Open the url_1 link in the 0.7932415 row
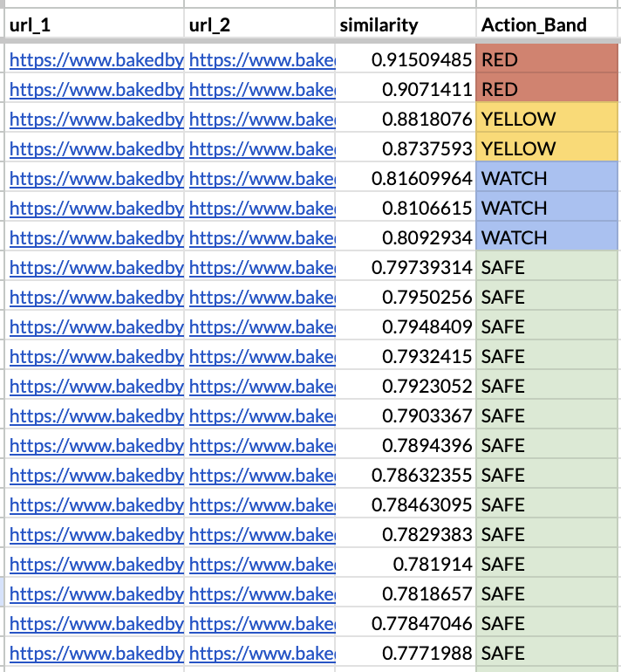Viewport: 621px width, 672px height. (96, 356)
